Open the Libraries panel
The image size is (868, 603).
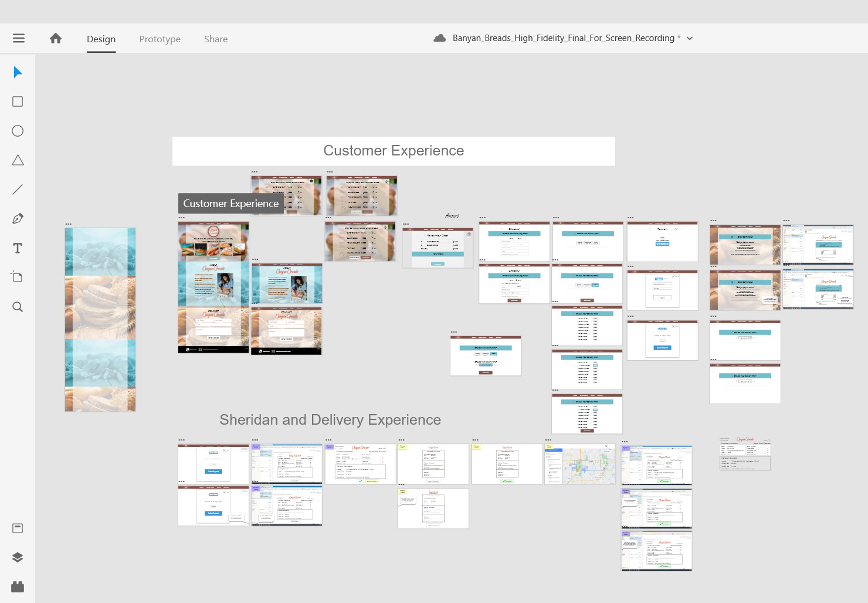[18, 528]
